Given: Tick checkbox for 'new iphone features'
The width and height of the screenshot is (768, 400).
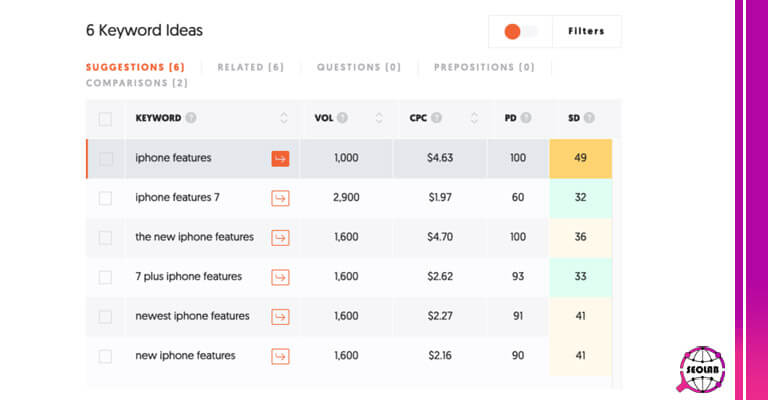Looking at the screenshot, I should click(105, 356).
